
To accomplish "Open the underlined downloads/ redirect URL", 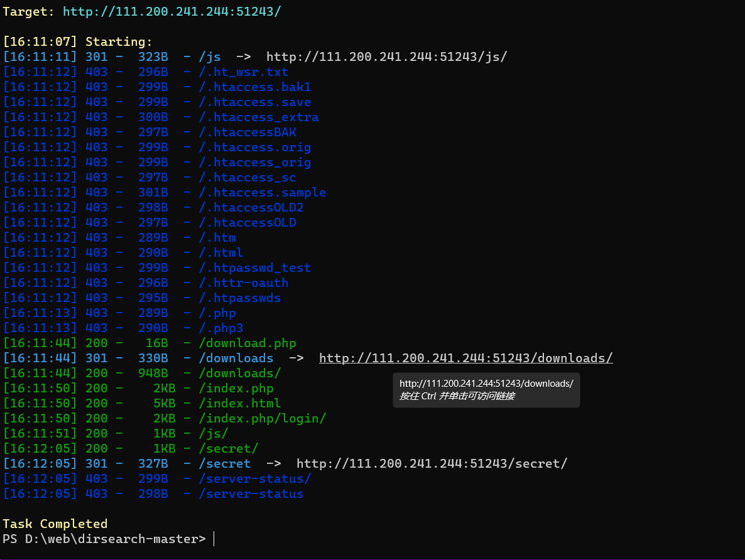I will 465,358.
